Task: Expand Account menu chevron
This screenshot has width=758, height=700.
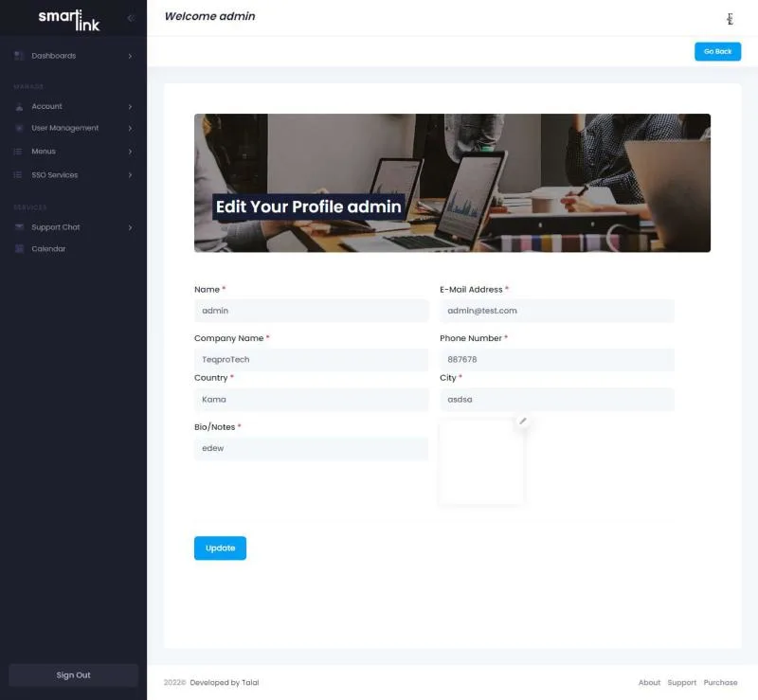Action: point(130,107)
